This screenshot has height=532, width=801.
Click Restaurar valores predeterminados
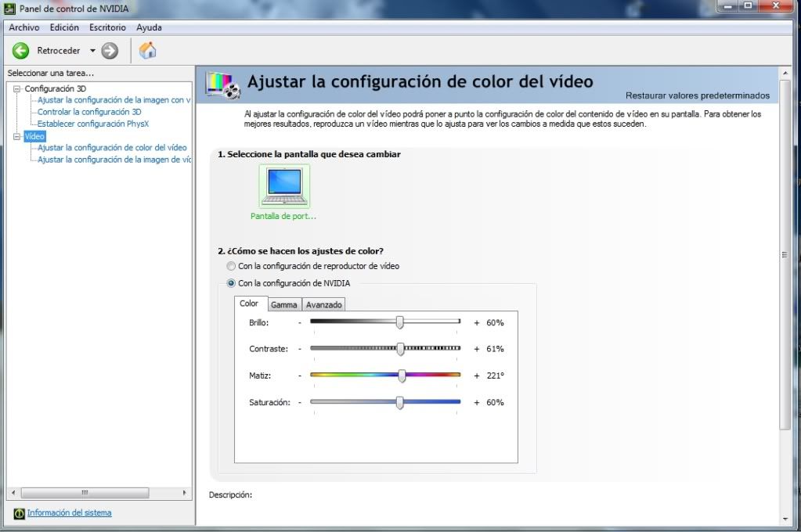pos(698,95)
